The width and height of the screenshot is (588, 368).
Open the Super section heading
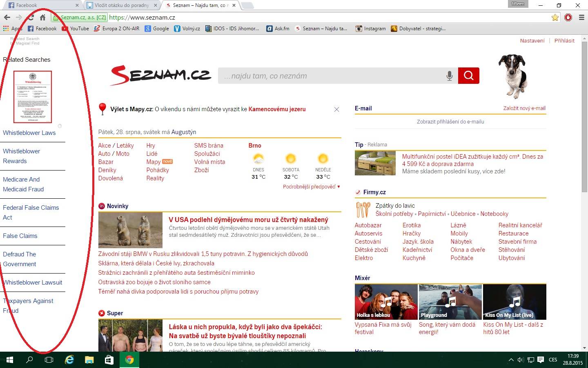coord(115,313)
